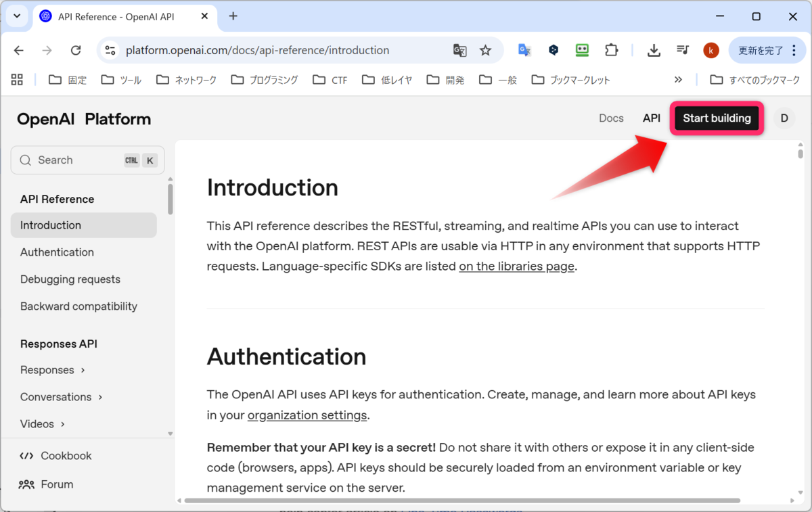812x512 pixels.
Task: Switch to the Docs tab
Action: pos(611,118)
